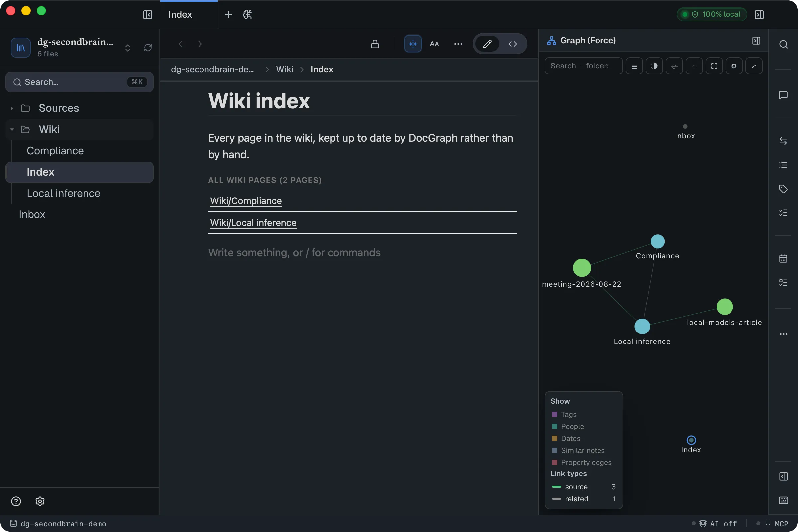Collapse the Wiki folder

79,129
